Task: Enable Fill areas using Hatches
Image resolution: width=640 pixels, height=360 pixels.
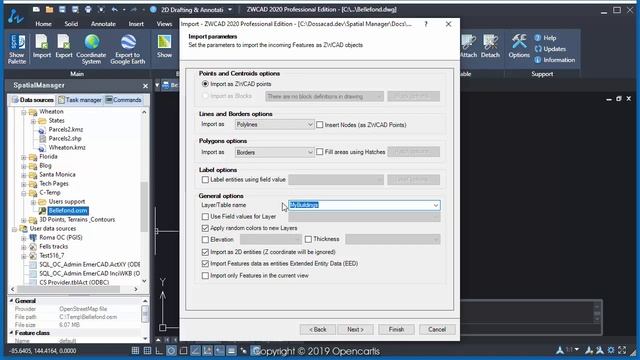Action: (x=320, y=151)
